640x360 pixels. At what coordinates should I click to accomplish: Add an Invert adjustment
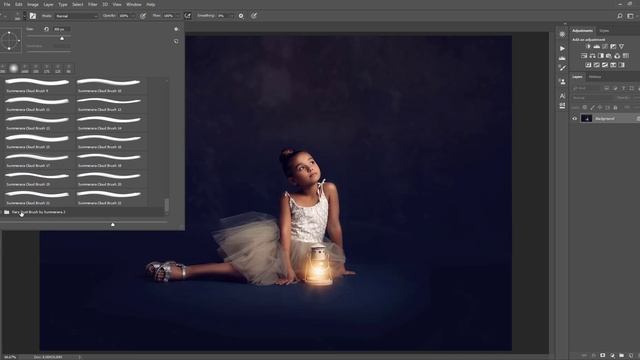588,65
